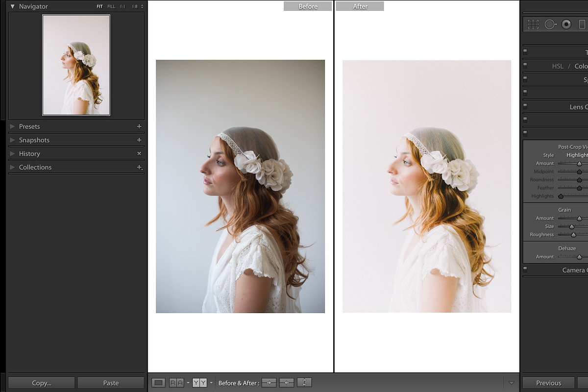Click the Before/After Y|Y view icon

pyautogui.click(x=199, y=383)
